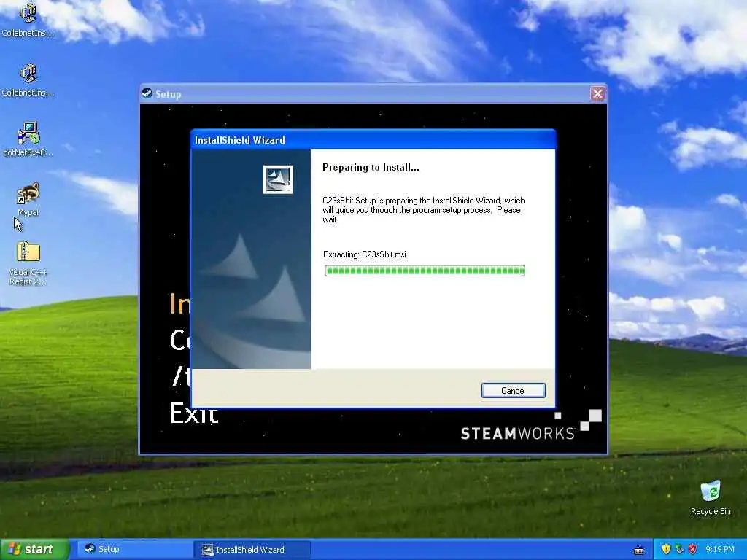The width and height of the screenshot is (747, 560).
Task: Click the Steam icon in Setup title bar
Action: [147, 93]
